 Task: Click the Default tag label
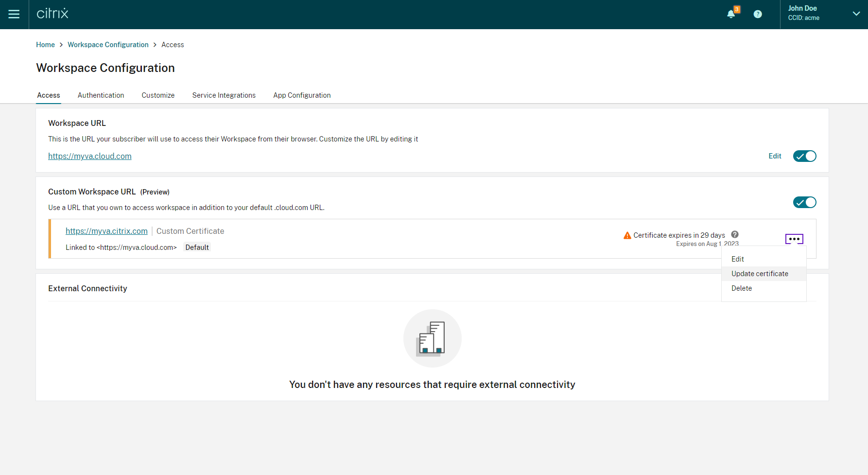tap(197, 247)
